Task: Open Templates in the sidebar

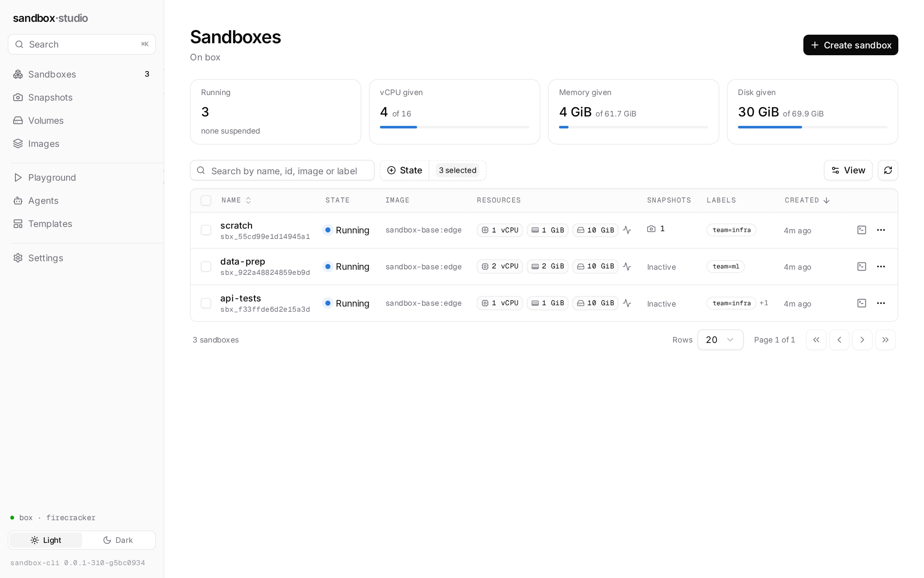Action: (x=81, y=224)
